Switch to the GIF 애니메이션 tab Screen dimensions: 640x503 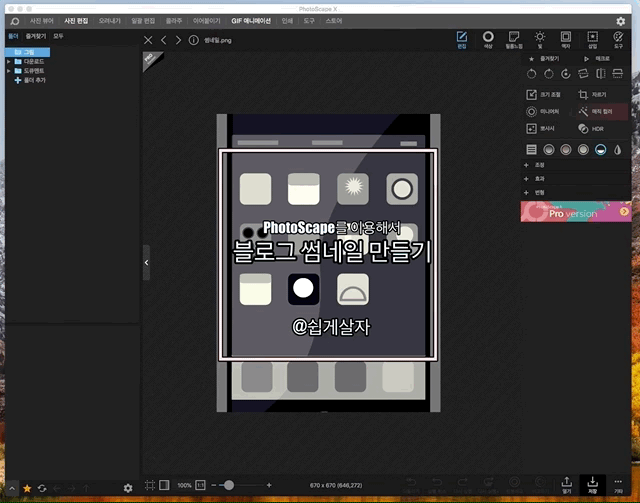point(251,21)
